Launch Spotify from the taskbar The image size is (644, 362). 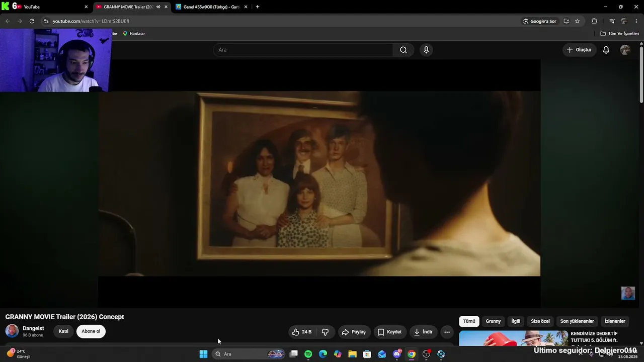tap(308, 354)
